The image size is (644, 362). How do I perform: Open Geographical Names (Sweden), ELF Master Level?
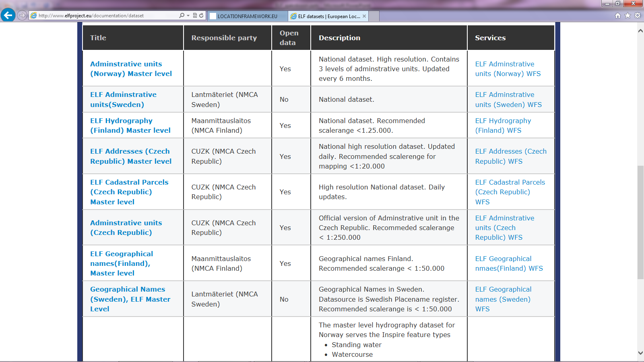pos(130,299)
